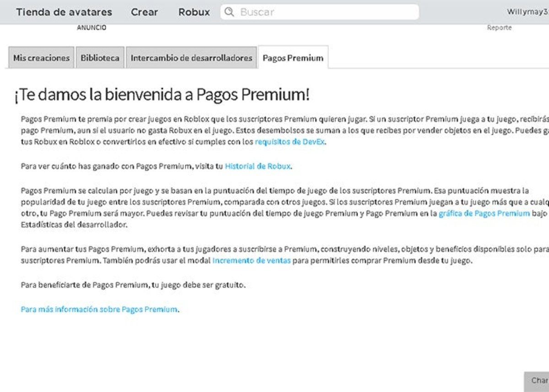This screenshot has width=549, height=392.
Task: Open the Biblioteca tab
Action: coord(100,58)
